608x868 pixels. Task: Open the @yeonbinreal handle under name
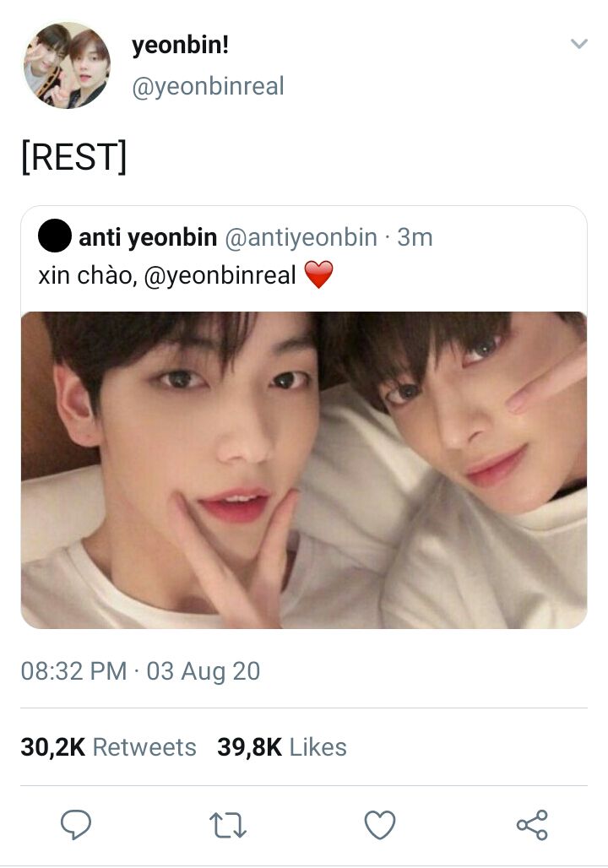(208, 86)
